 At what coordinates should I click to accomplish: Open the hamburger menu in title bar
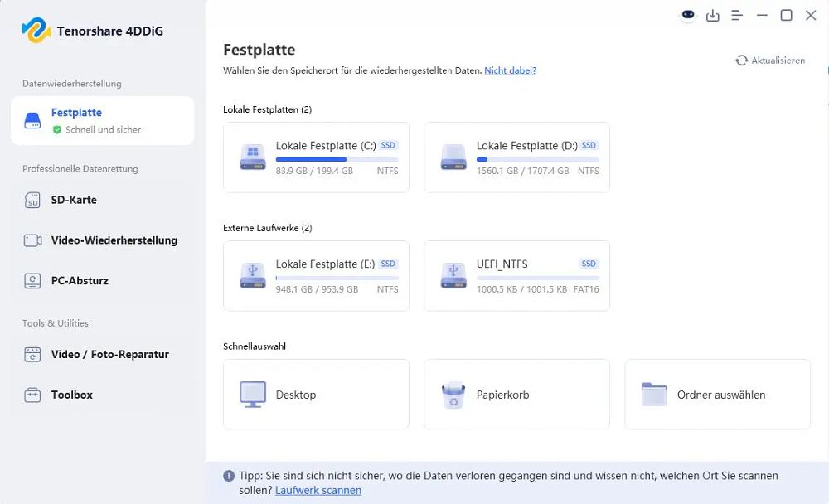point(737,16)
